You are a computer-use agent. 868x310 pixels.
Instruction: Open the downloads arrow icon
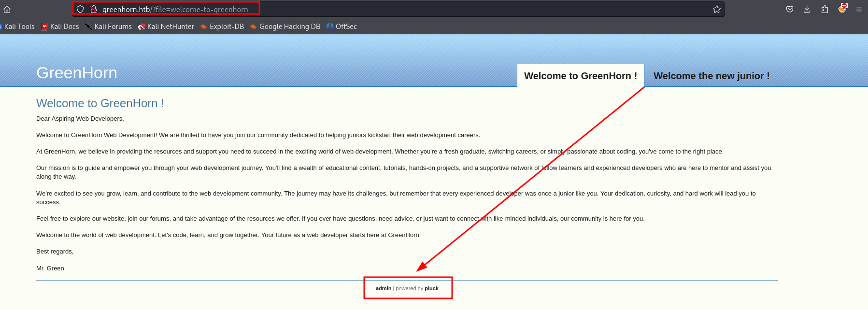[x=807, y=9]
